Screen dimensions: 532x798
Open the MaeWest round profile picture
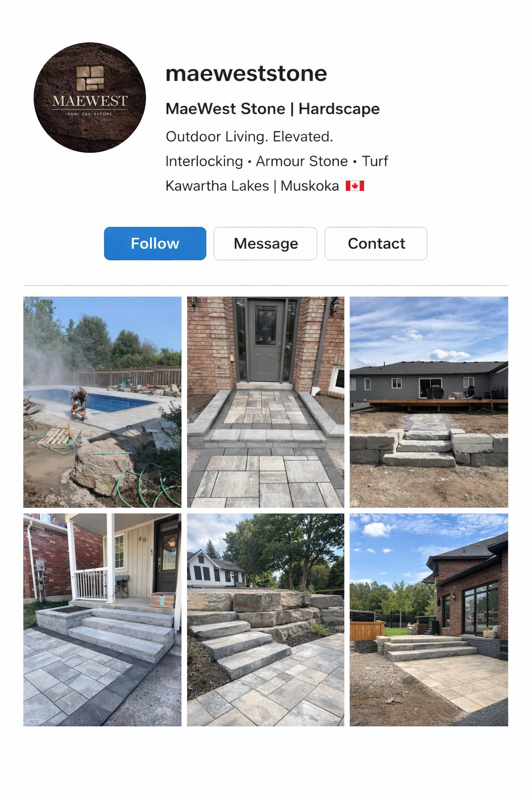[90, 98]
